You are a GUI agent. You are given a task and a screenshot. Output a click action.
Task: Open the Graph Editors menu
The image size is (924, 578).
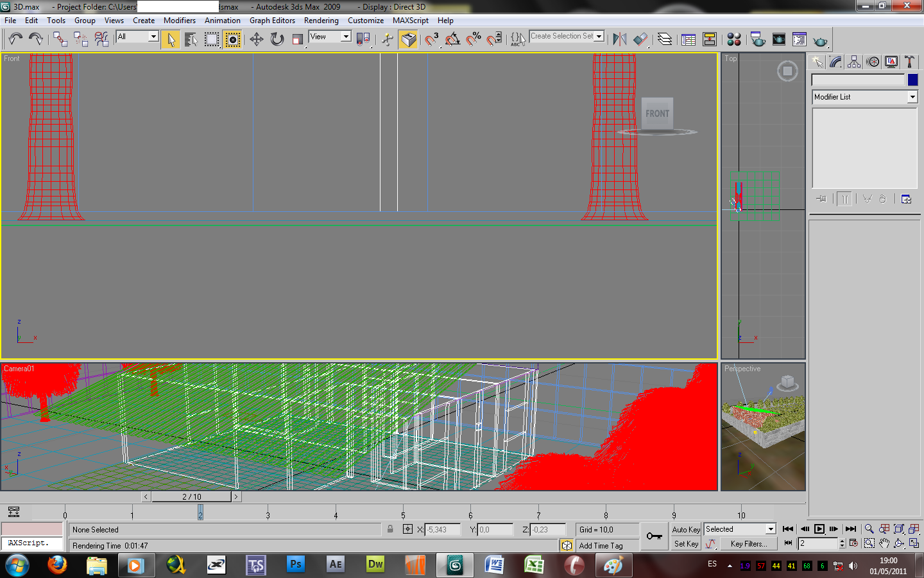tap(272, 21)
